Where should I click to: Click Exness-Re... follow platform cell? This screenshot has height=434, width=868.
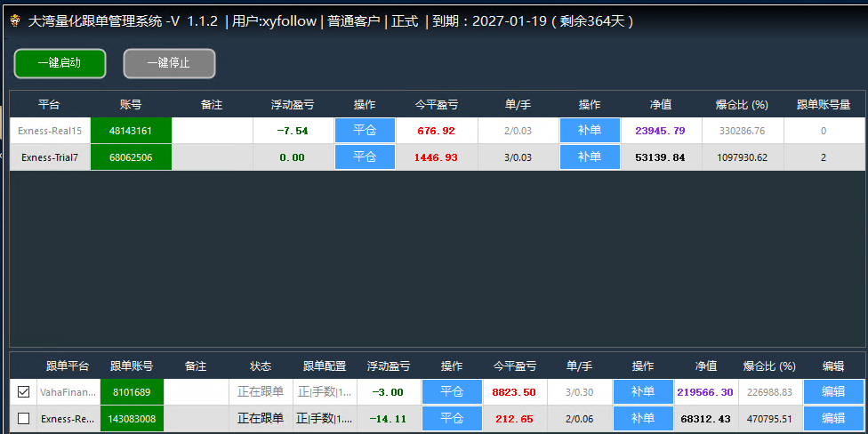(68, 419)
